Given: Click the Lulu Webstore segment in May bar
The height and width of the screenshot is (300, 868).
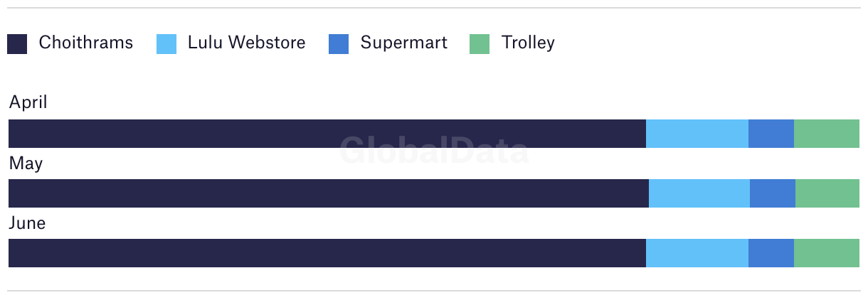Looking at the screenshot, I should coord(699,193).
